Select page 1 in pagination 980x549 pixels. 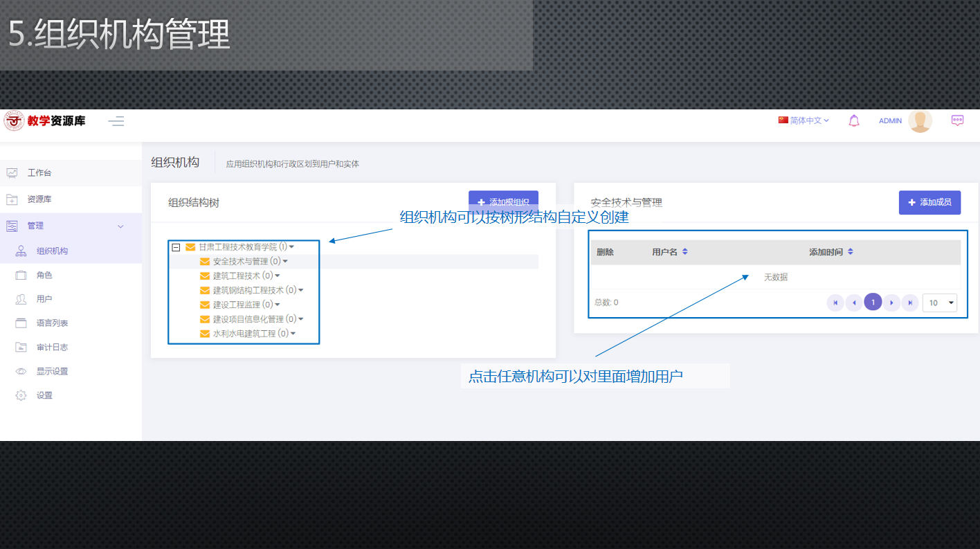(873, 302)
